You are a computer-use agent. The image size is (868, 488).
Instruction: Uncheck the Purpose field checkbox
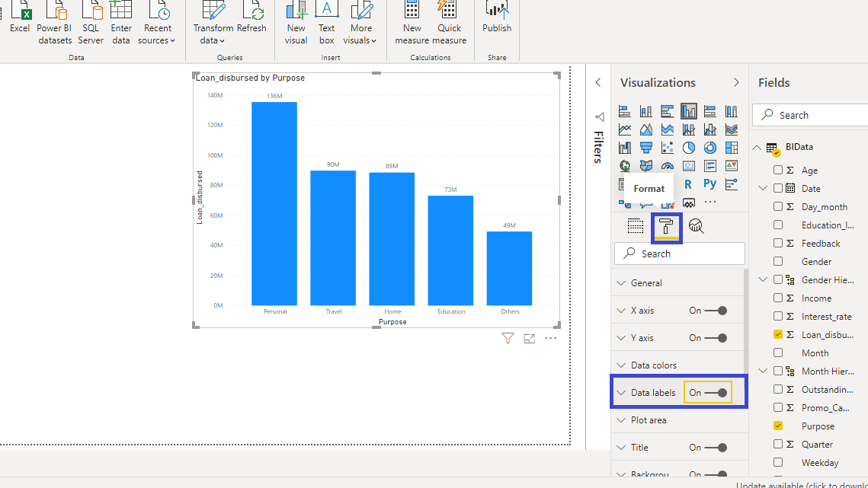[x=778, y=426]
